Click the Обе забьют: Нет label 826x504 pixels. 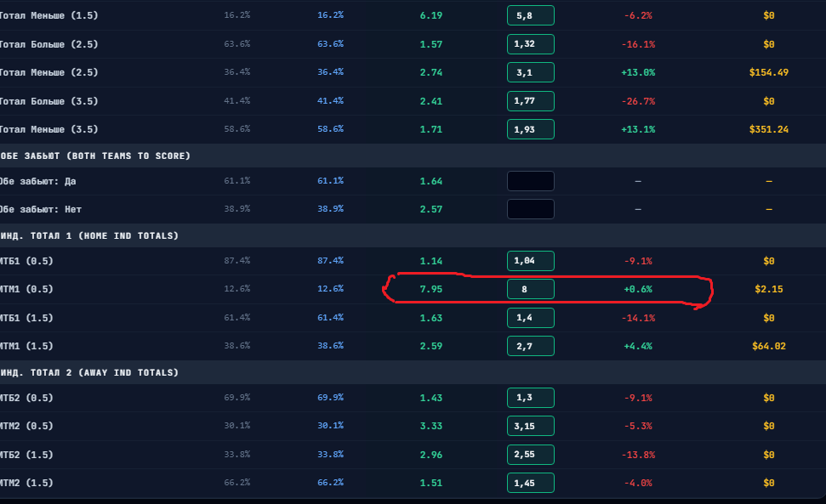click(x=40, y=209)
